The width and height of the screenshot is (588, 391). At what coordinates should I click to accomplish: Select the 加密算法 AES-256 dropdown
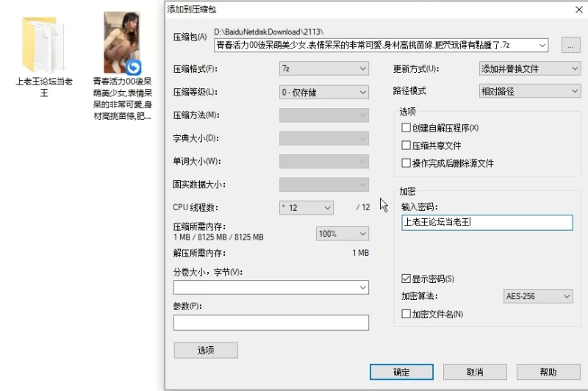(538, 296)
